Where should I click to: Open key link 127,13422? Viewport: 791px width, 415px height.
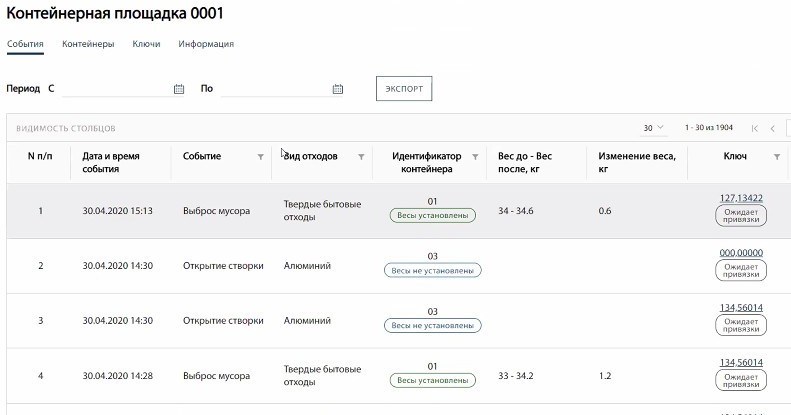click(x=741, y=198)
